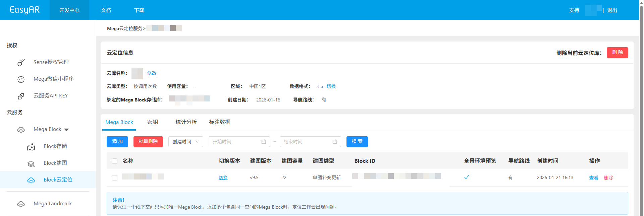Click the Mega微信小程序 sidebar icon

21,79
